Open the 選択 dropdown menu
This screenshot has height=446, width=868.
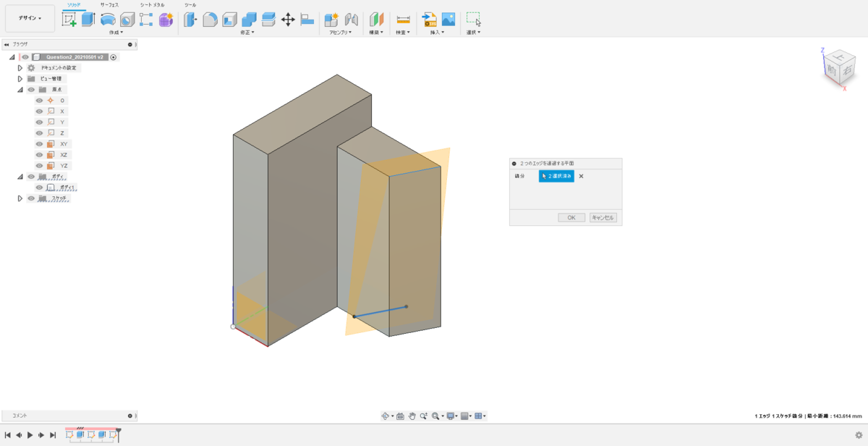coord(474,33)
